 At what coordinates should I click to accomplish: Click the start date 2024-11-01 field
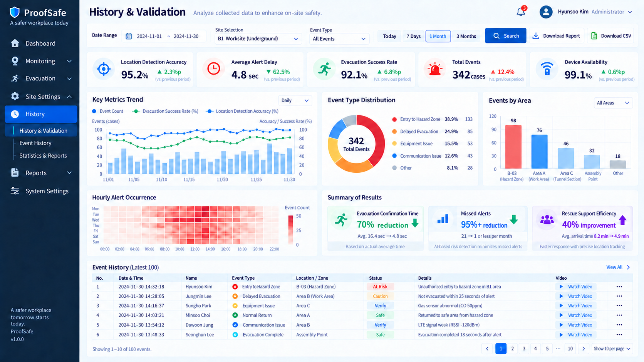pos(149,36)
